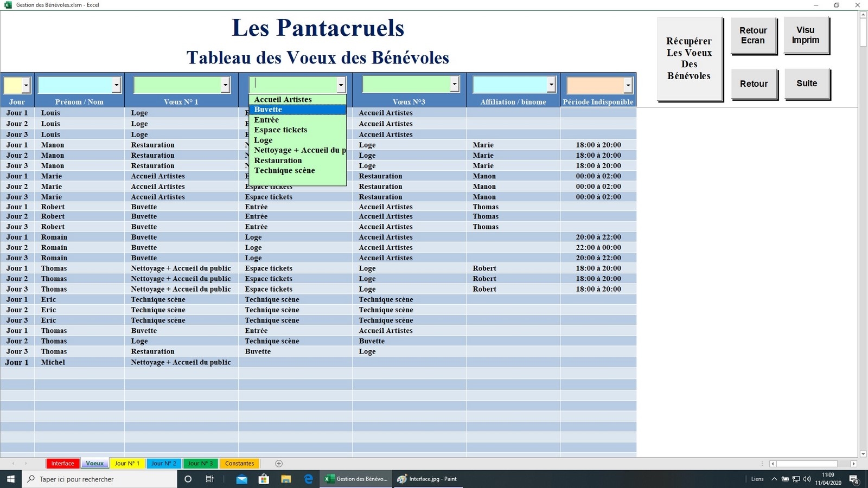Click the Vœux N° 2 filter input field

tap(293, 85)
